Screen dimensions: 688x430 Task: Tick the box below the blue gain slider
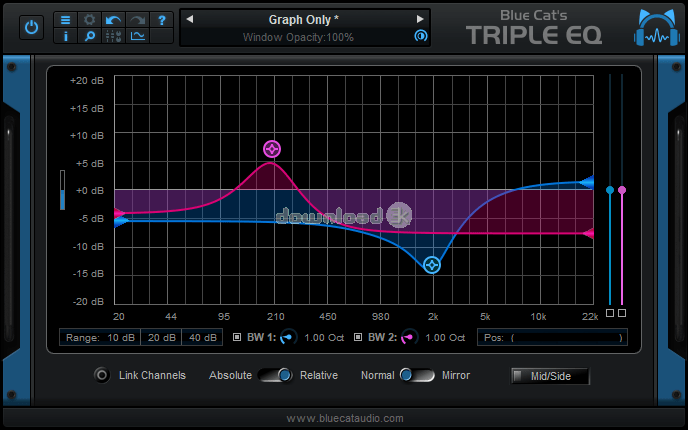coord(610,313)
